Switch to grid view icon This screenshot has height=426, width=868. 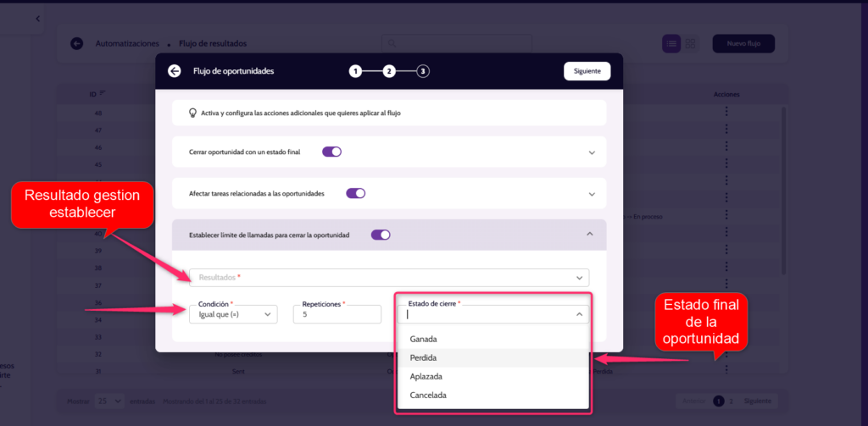690,43
